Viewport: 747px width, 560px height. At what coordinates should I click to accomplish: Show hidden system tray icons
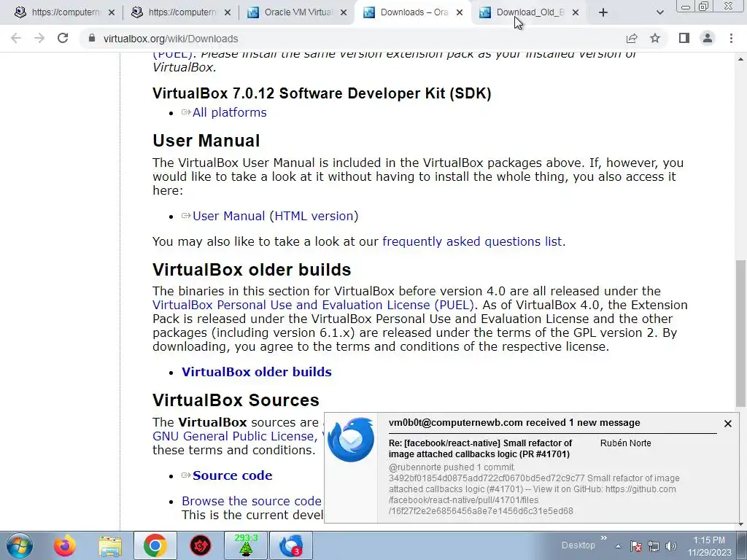(x=618, y=546)
